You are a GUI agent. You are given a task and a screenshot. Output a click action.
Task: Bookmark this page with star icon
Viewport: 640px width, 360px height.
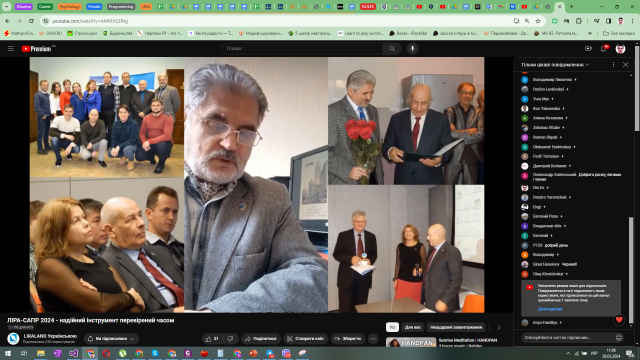(538, 21)
